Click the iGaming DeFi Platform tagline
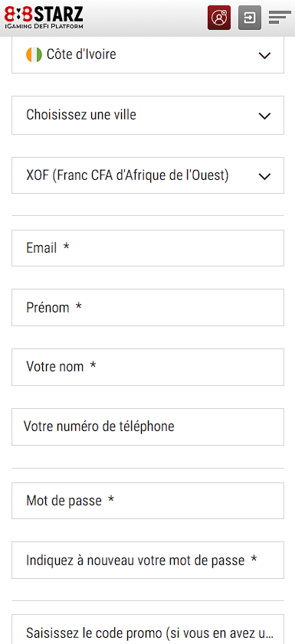Viewport: 295px width, 644px height. pyautogui.click(x=44, y=26)
